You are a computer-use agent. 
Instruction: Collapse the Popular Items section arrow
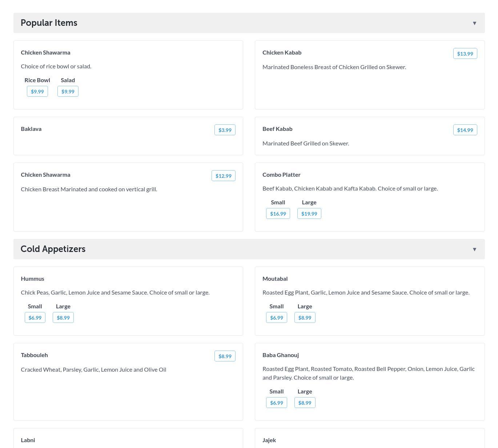(x=474, y=23)
